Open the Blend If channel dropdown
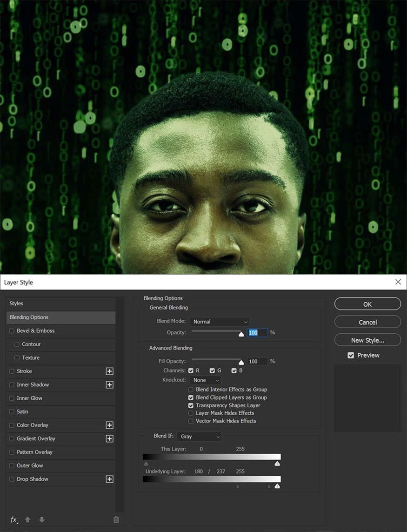Image resolution: width=407 pixels, height=532 pixels. tap(199, 437)
